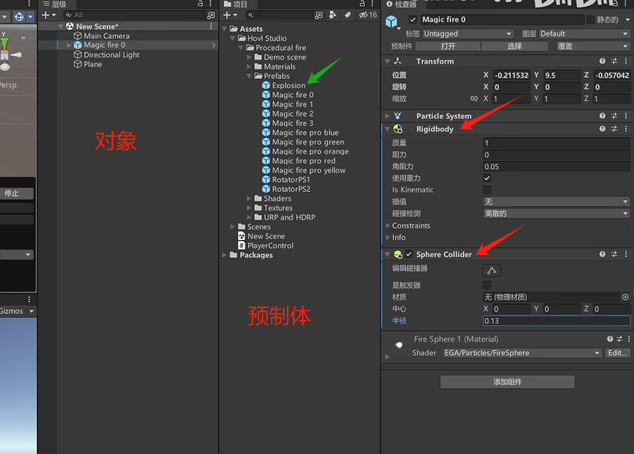Click the scene view pivot/center tool icon

click(19, 17)
